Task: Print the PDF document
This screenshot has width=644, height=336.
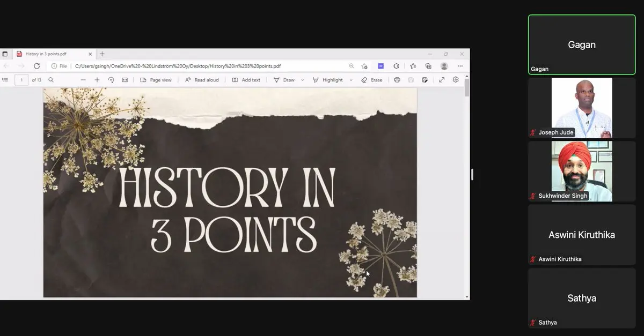Action: (397, 80)
